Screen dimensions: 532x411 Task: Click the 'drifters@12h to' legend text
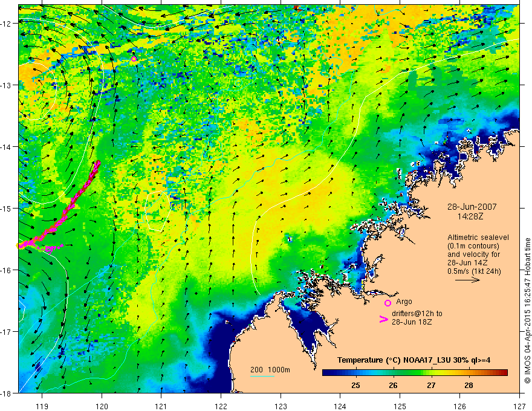click(x=417, y=314)
